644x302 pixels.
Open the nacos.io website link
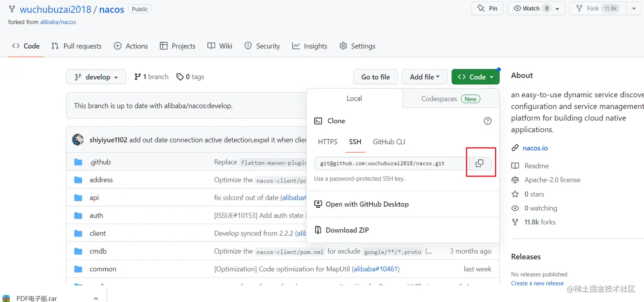535,148
